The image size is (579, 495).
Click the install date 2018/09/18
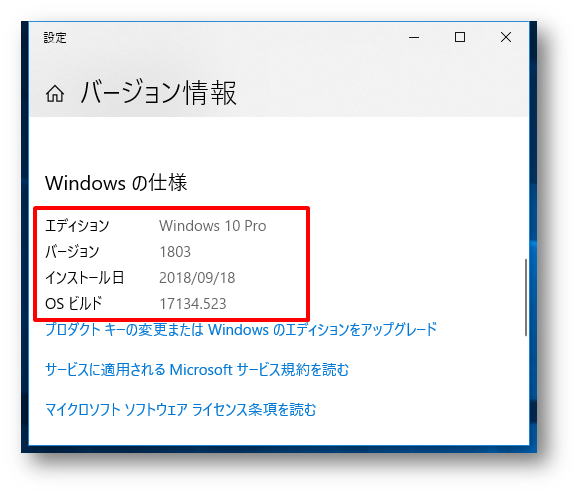pyautogui.click(x=197, y=278)
